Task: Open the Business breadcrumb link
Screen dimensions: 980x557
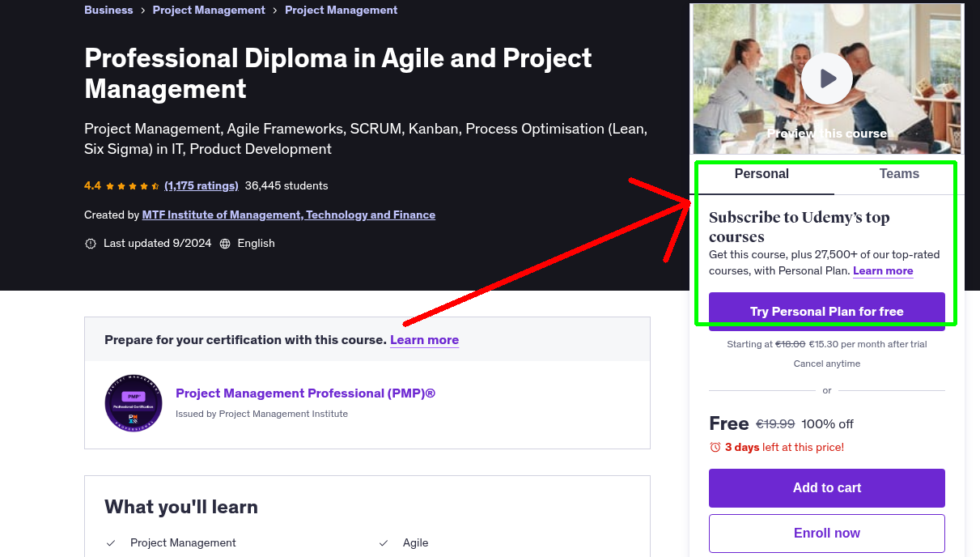Action: tap(108, 10)
